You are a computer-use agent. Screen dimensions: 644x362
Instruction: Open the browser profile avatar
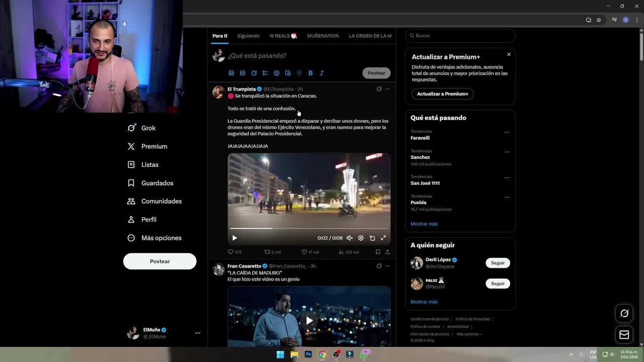(x=625, y=20)
